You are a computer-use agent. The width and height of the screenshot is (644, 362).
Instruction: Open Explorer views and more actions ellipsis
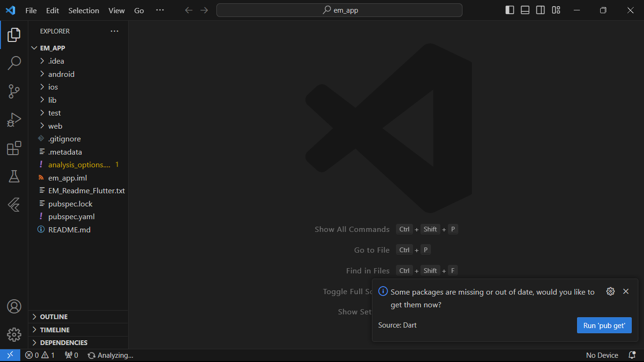(115, 31)
